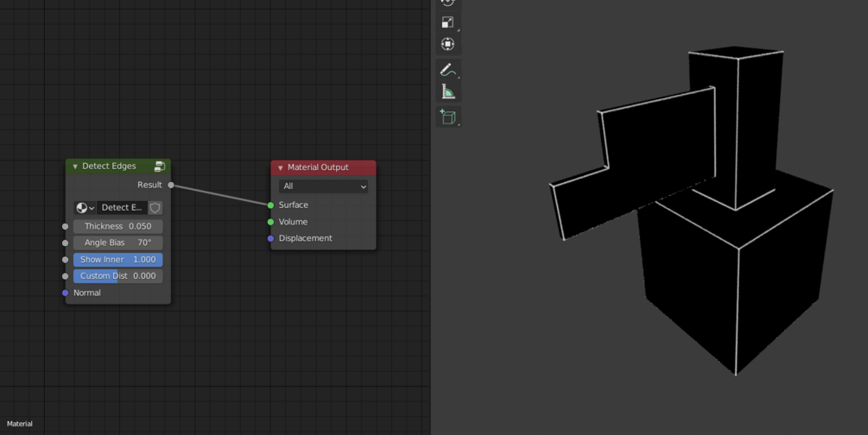Select the Scale tool icon
Viewport: 868px width, 435px height.
pos(448,22)
